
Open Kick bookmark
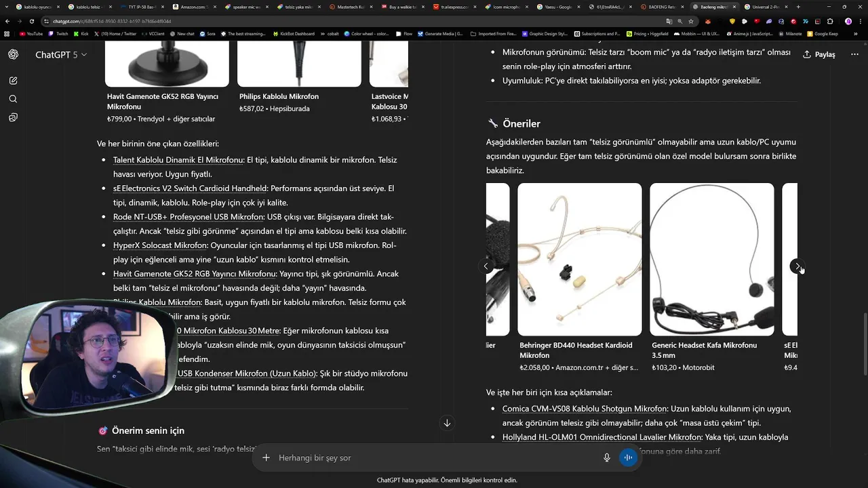click(x=81, y=33)
